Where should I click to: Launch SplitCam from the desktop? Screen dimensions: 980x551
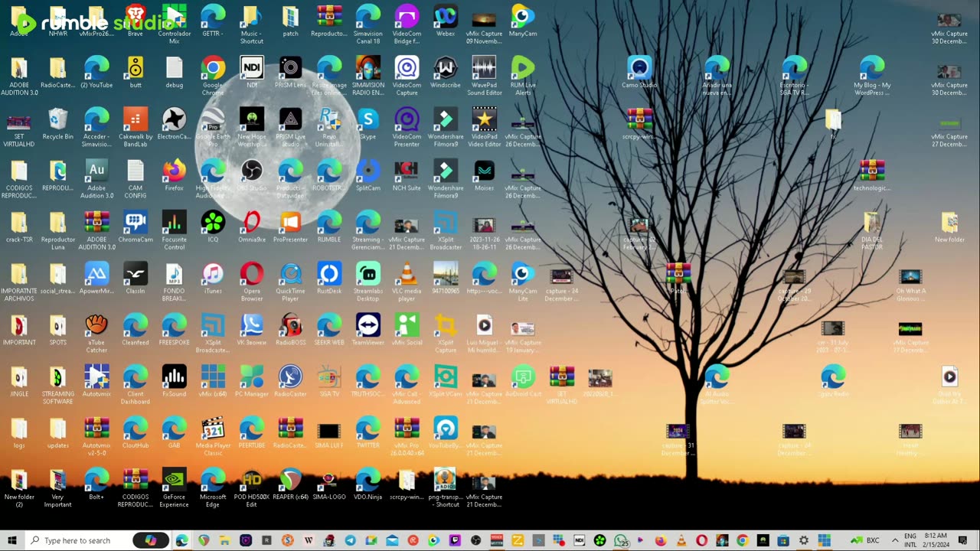pos(368,174)
